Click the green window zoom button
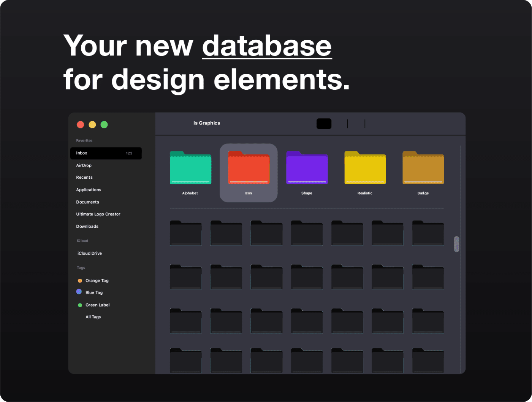This screenshot has width=532, height=402. pos(104,125)
